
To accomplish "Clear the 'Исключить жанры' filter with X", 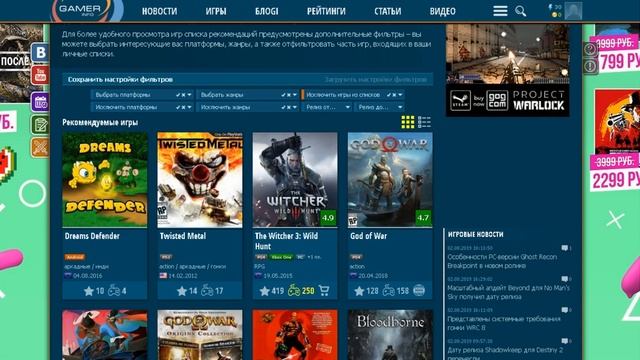I will pyautogui.click(x=289, y=107).
